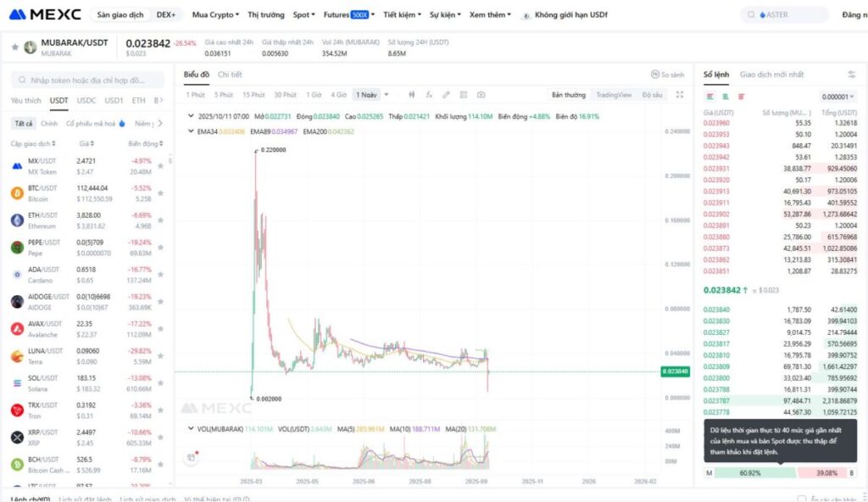Switch chart mode to TradingView
This screenshot has width=868, height=502.
pyautogui.click(x=613, y=95)
